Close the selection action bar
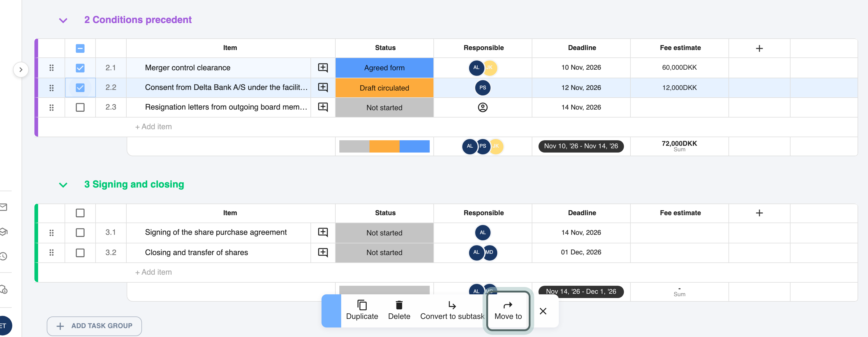The width and height of the screenshot is (868, 337). [x=543, y=311]
